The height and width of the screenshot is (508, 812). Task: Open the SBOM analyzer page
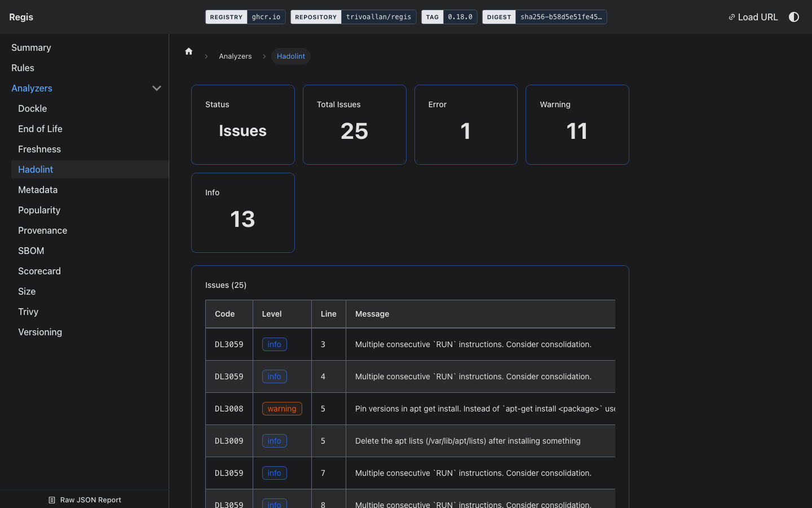[31, 251]
